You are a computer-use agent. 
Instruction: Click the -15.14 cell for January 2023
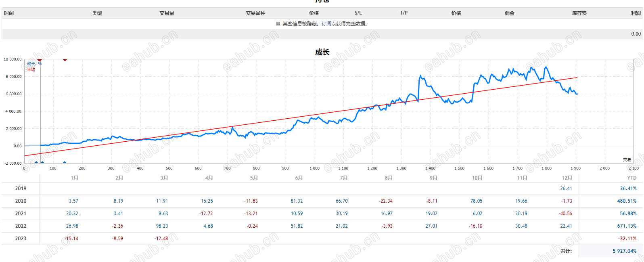(x=71, y=239)
